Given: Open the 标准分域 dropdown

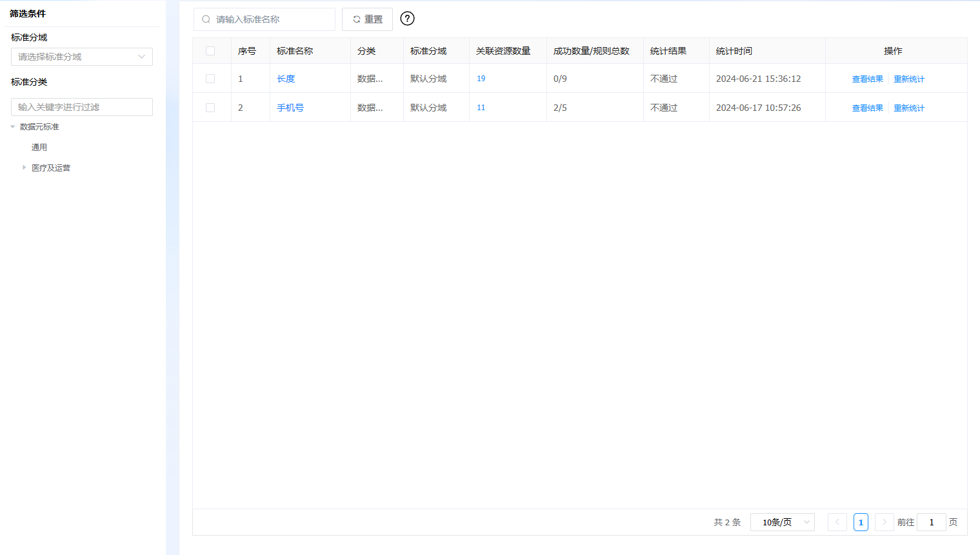Looking at the screenshot, I should pyautogui.click(x=82, y=57).
